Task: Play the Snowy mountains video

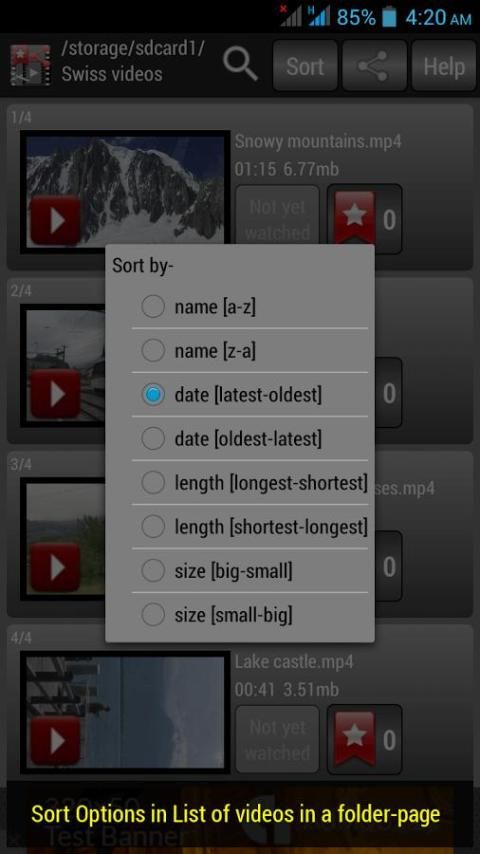Action: click(56, 220)
